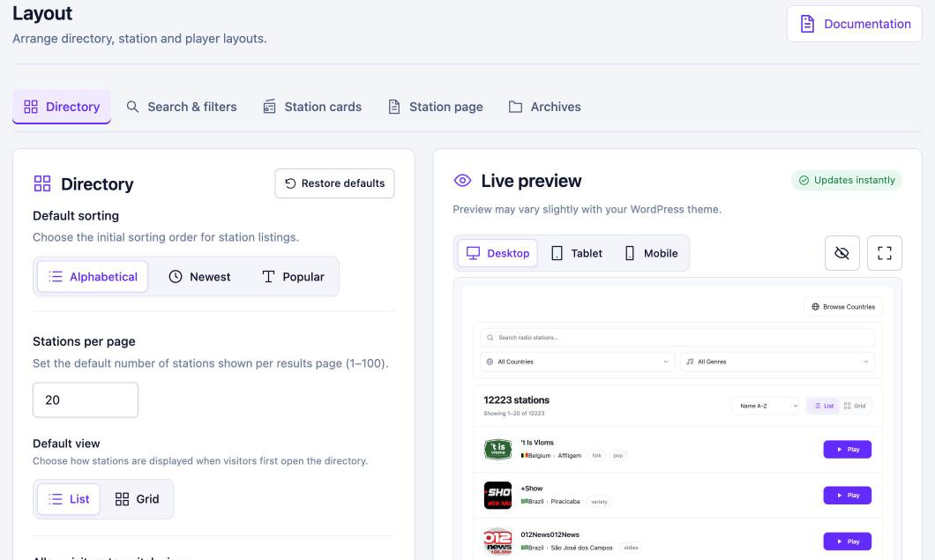Click the mobile phone icon

[630, 253]
